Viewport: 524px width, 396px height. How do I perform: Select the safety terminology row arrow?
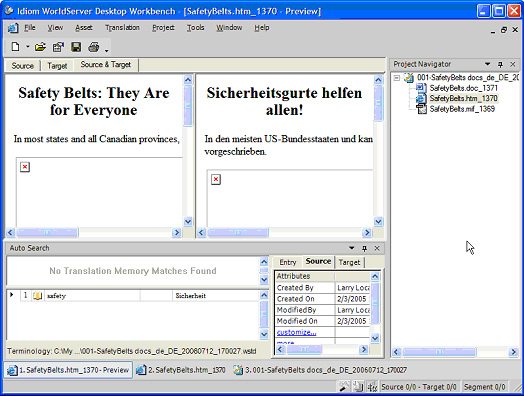tap(12, 295)
